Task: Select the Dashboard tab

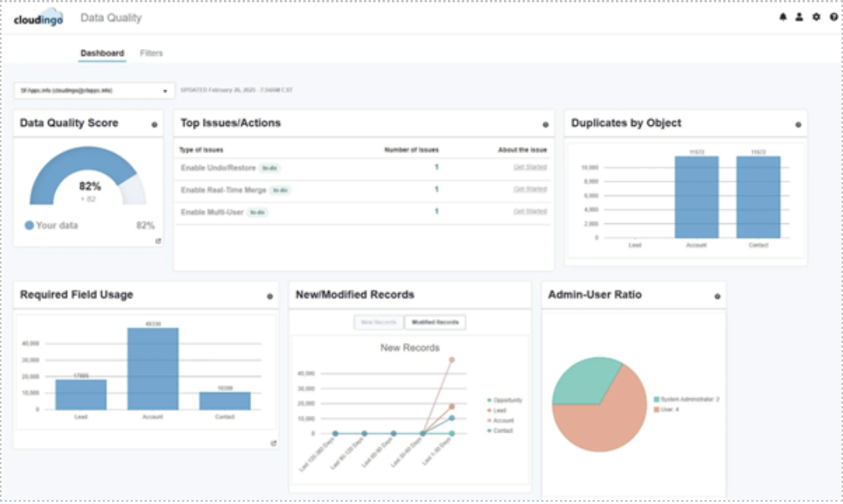Action: click(102, 54)
